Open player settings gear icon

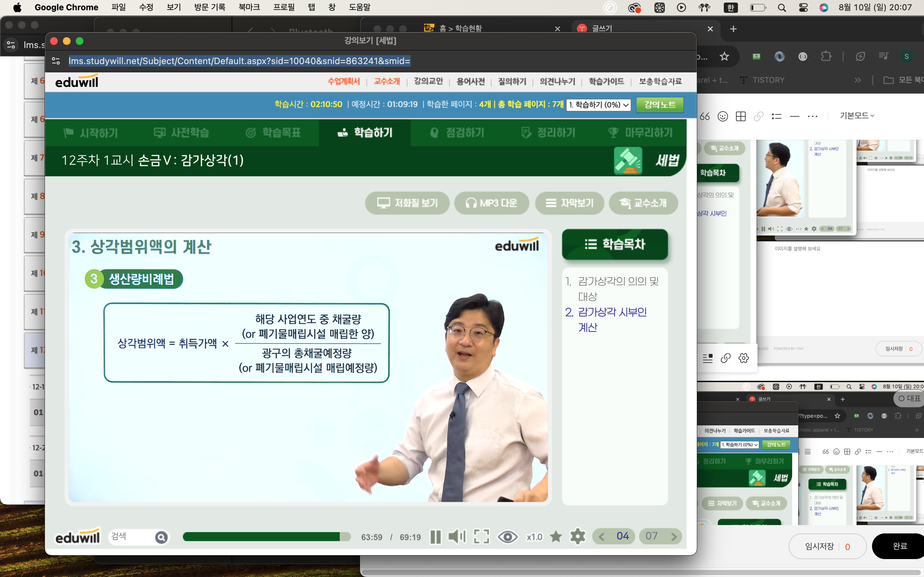[x=578, y=537]
